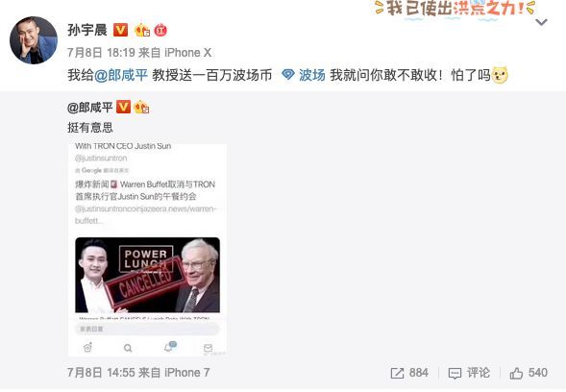Screen dimensions: 566x392
Task: Open the 波场 topic link
Action: point(312,75)
